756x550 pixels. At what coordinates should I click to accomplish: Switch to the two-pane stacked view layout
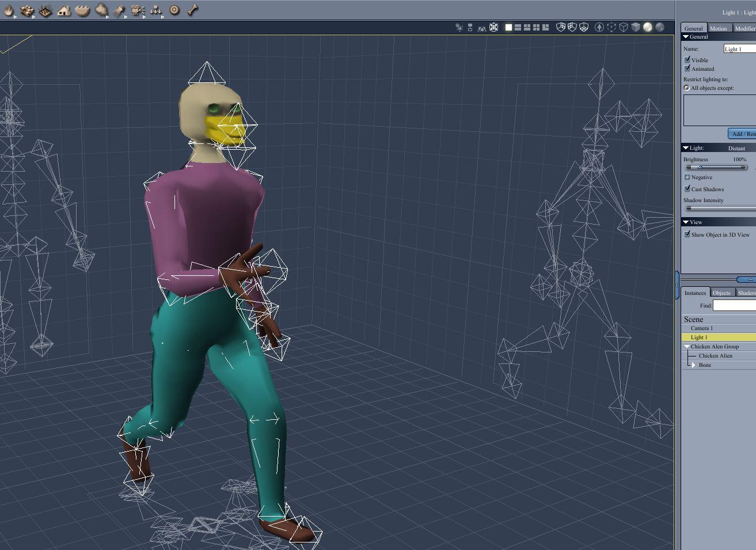(518, 27)
